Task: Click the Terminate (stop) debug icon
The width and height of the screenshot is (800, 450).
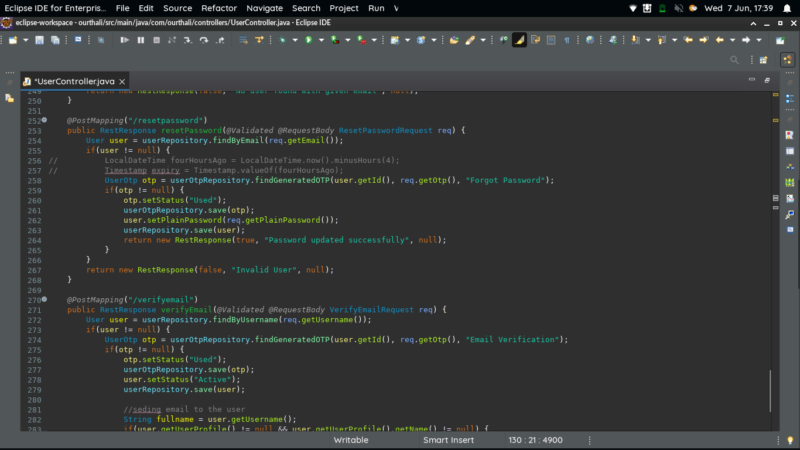Action: pos(155,40)
